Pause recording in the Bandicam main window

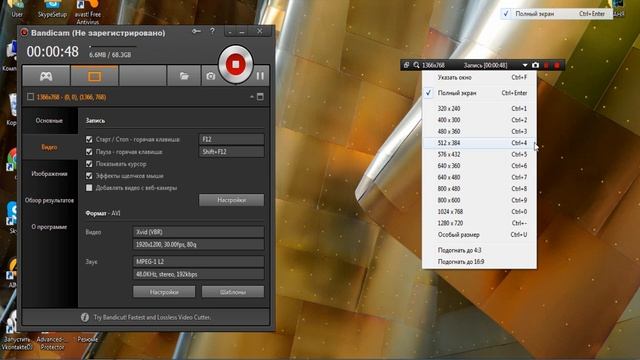point(260,76)
